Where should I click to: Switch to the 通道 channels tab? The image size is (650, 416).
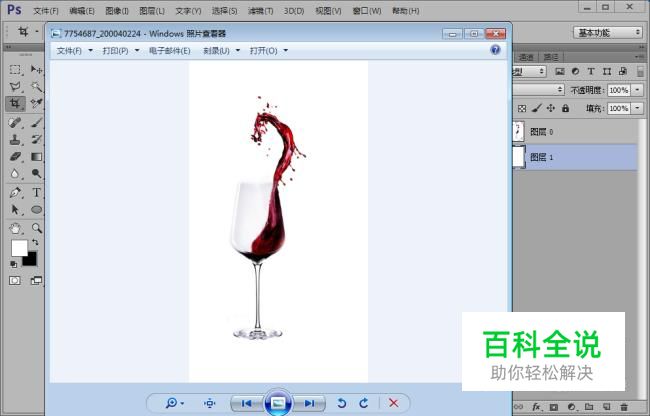point(526,57)
